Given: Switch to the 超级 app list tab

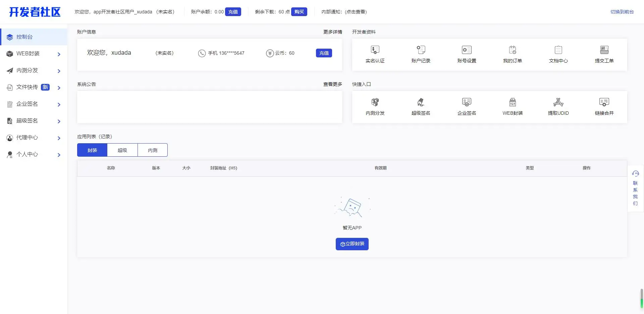Looking at the screenshot, I should coord(122,150).
